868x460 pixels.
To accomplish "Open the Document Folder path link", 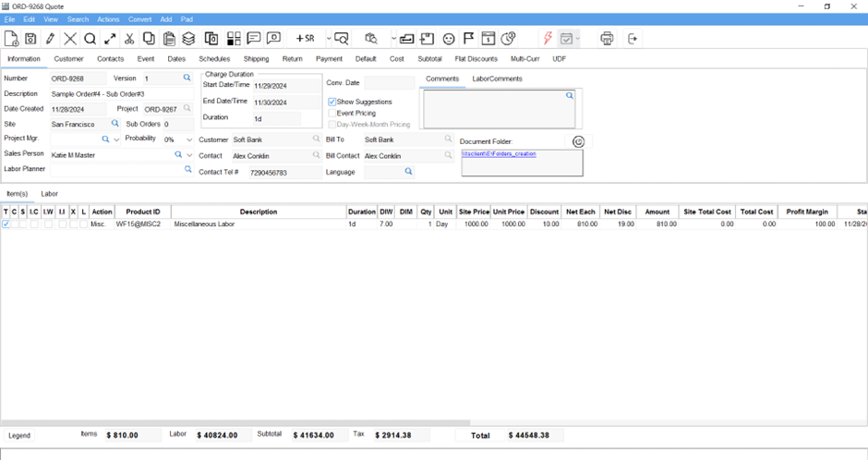I will click(499, 154).
